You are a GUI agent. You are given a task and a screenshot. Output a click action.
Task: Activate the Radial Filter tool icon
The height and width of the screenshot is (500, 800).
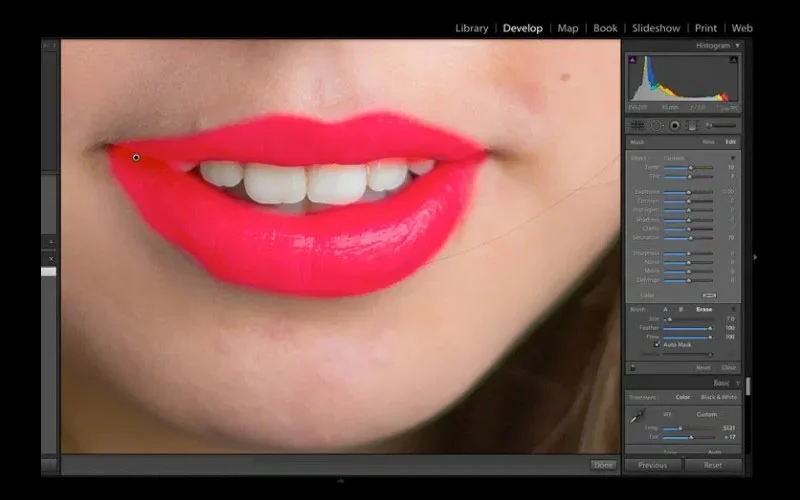click(675, 125)
